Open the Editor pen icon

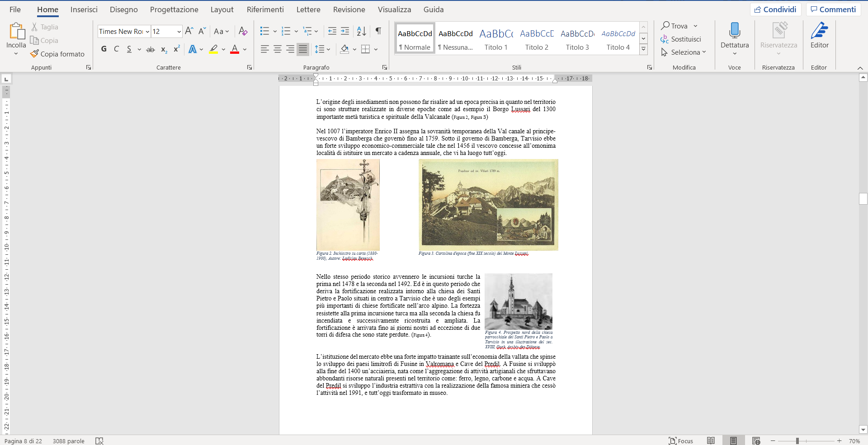coord(819,31)
